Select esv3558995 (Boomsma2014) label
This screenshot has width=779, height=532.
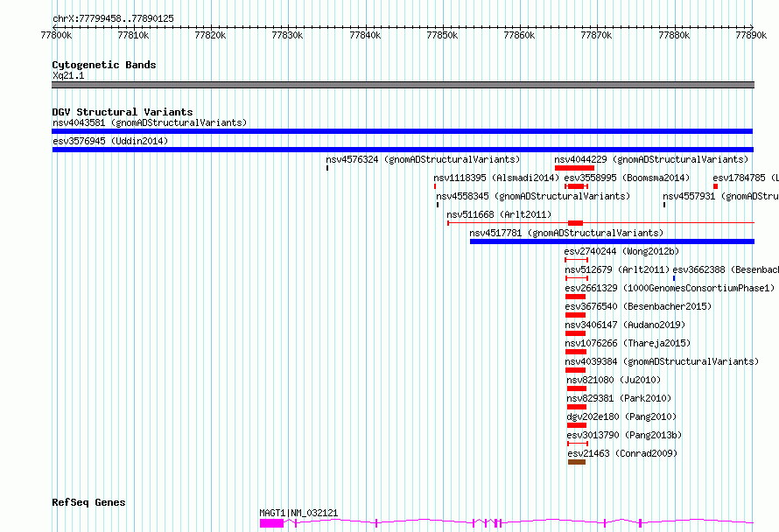click(627, 178)
